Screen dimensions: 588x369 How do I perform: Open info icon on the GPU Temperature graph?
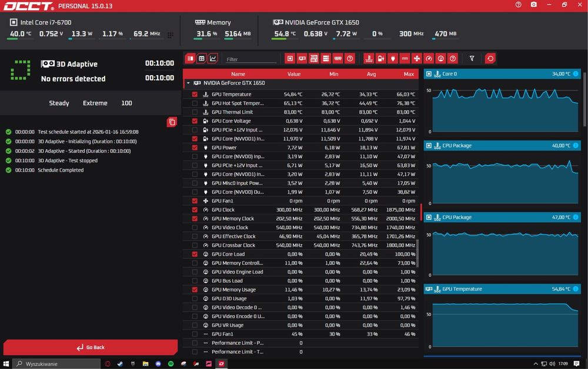[576, 289]
